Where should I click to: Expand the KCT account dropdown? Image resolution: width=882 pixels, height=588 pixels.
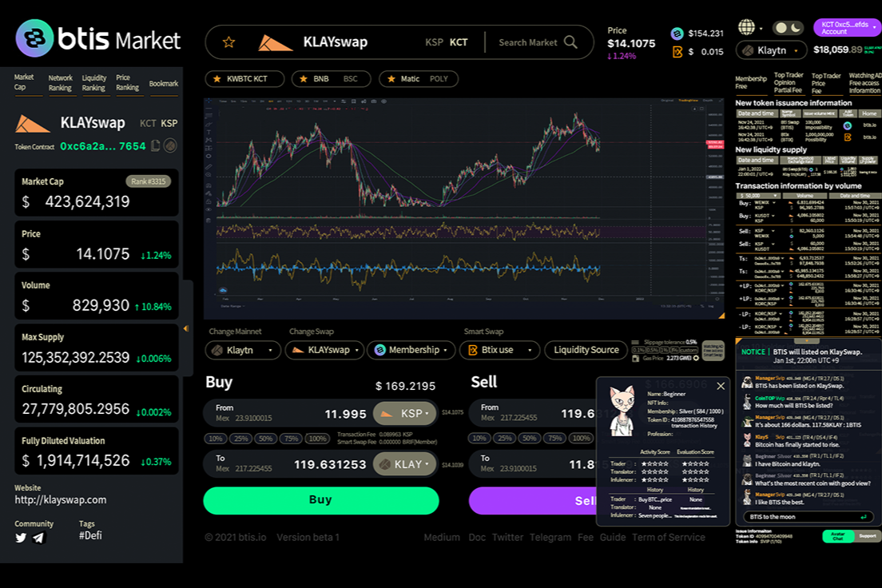pyautogui.click(x=847, y=27)
